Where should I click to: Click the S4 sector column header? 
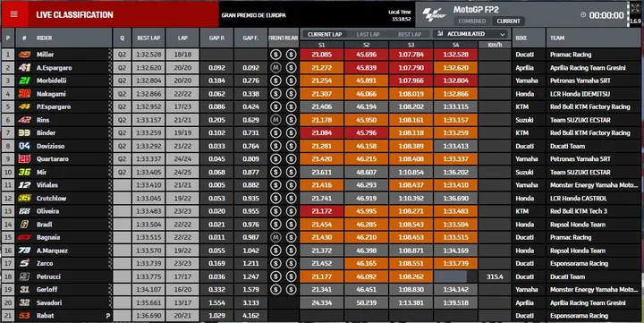coord(455,45)
